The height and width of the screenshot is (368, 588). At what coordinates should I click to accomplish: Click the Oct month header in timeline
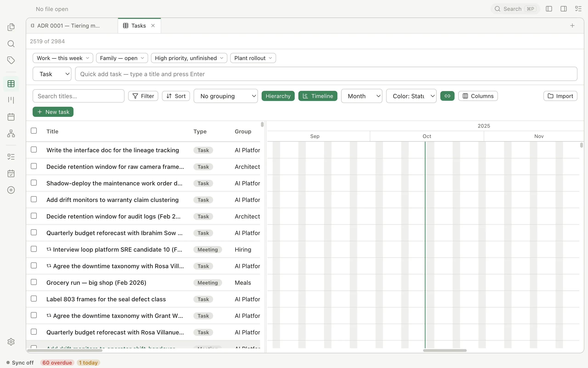click(x=427, y=136)
